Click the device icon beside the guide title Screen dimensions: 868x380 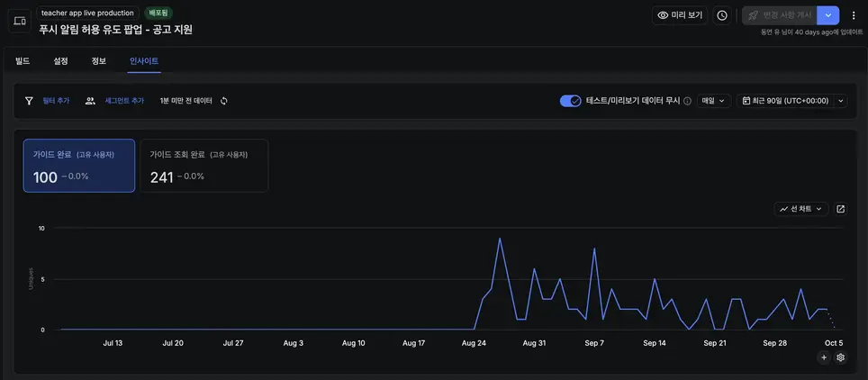click(20, 21)
